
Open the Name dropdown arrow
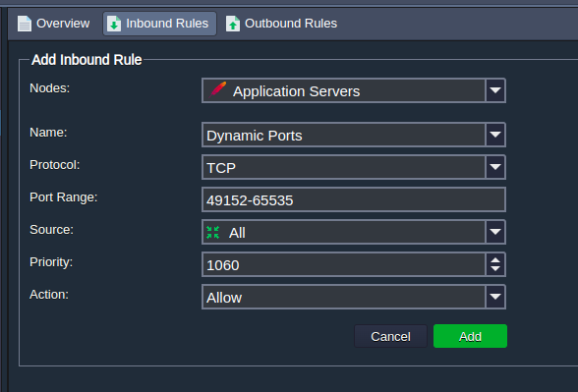point(495,135)
